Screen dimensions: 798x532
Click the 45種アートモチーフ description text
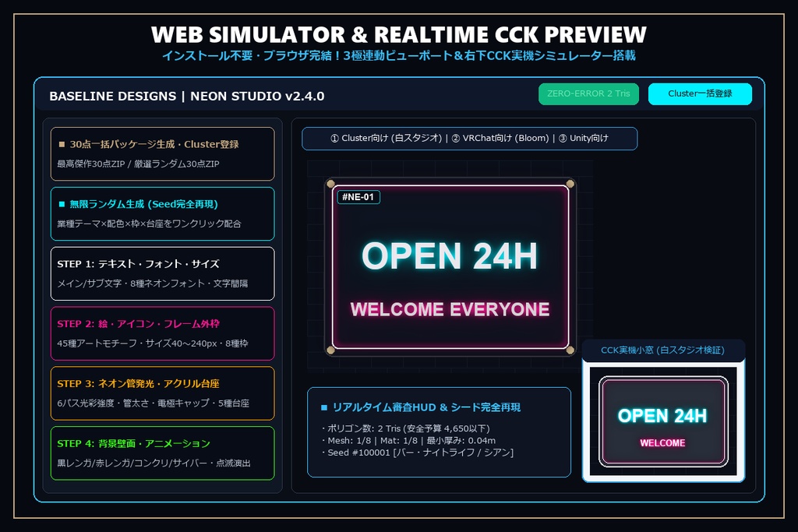(152, 344)
